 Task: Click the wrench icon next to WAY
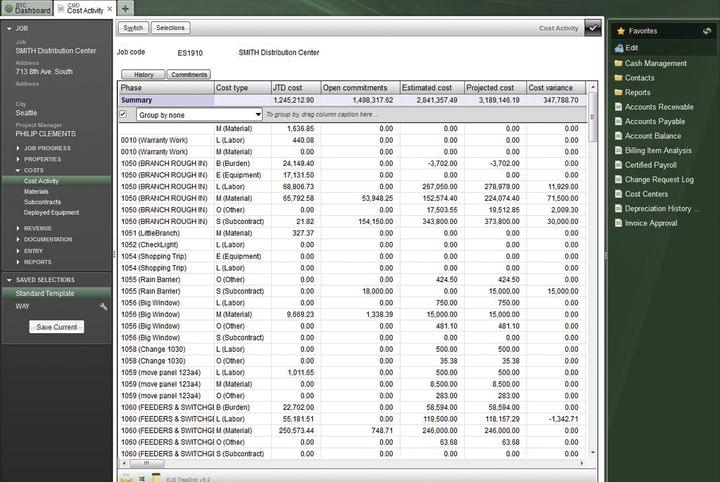point(104,307)
